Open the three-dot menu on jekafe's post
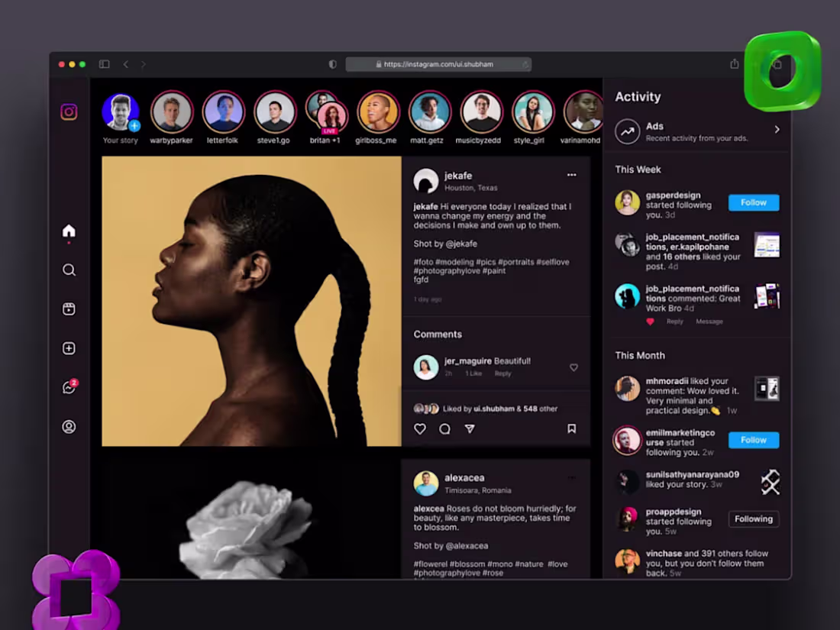840x630 pixels. (572, 175)
